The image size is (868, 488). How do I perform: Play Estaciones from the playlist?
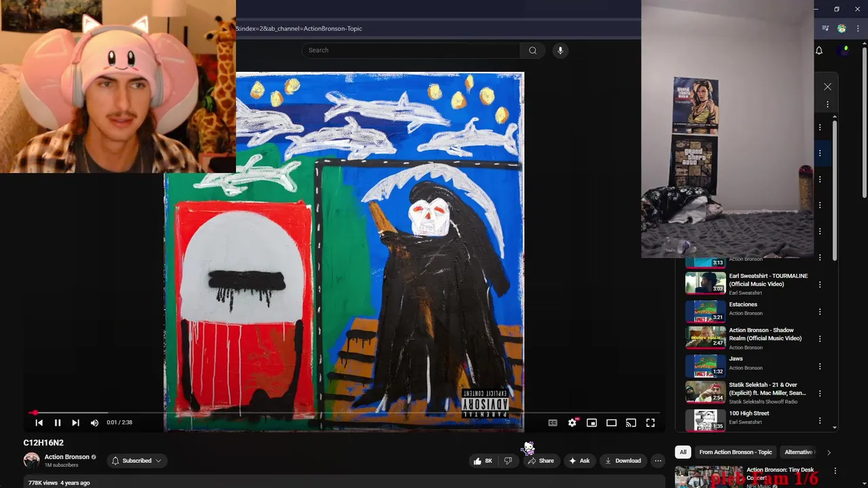click(743, 304)
